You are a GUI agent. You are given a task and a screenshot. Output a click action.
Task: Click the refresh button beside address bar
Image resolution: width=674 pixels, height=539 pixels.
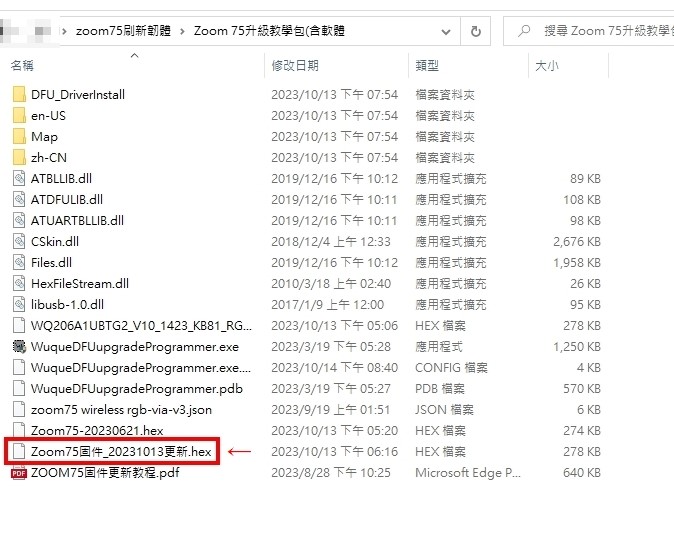[x=475, y=31]
